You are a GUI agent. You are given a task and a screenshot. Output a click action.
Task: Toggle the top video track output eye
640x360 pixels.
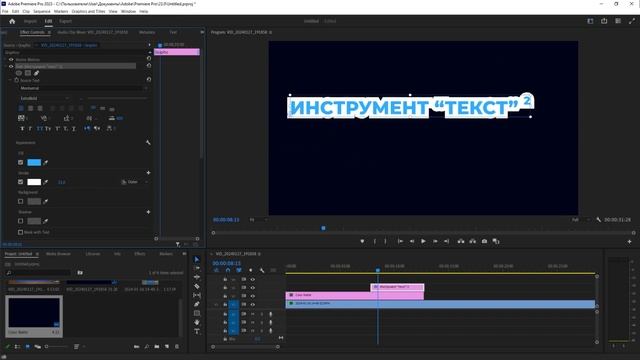coord(252,280)
